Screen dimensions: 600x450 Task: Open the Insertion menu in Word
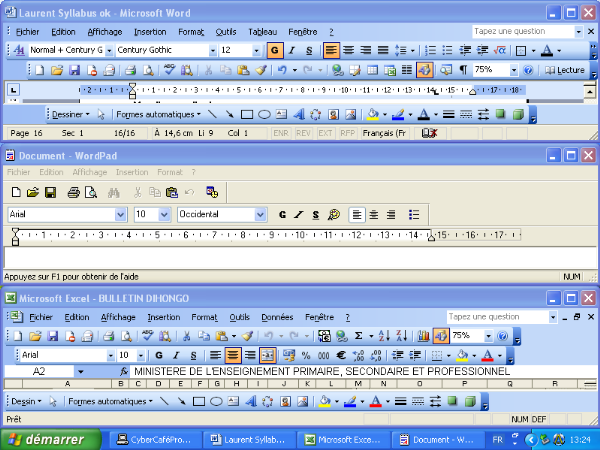(x=150, y=32)
